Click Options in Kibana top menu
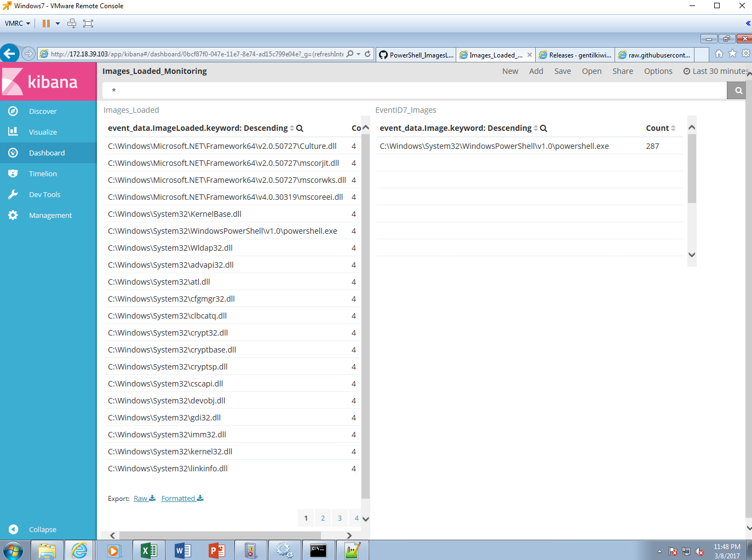This screenshot has height=560, width=752. (x=658, y=71)
